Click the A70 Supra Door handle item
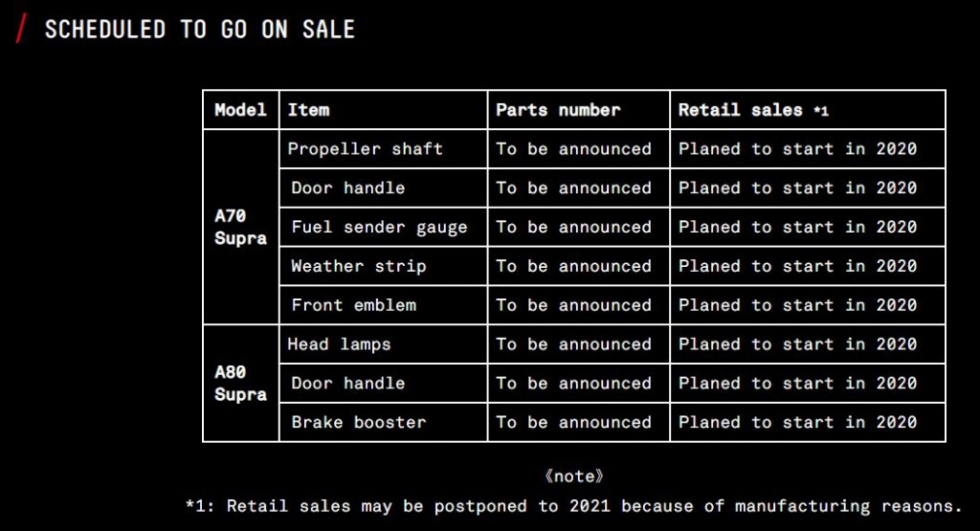 click(347, 188)
